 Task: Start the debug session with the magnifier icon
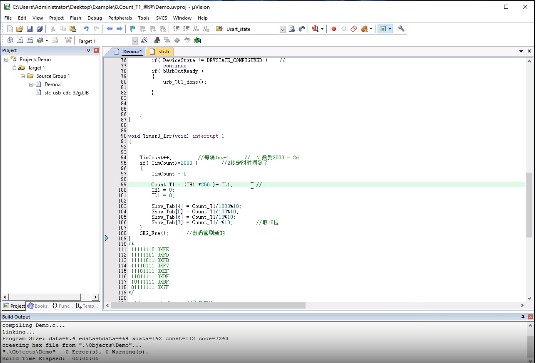315,29
